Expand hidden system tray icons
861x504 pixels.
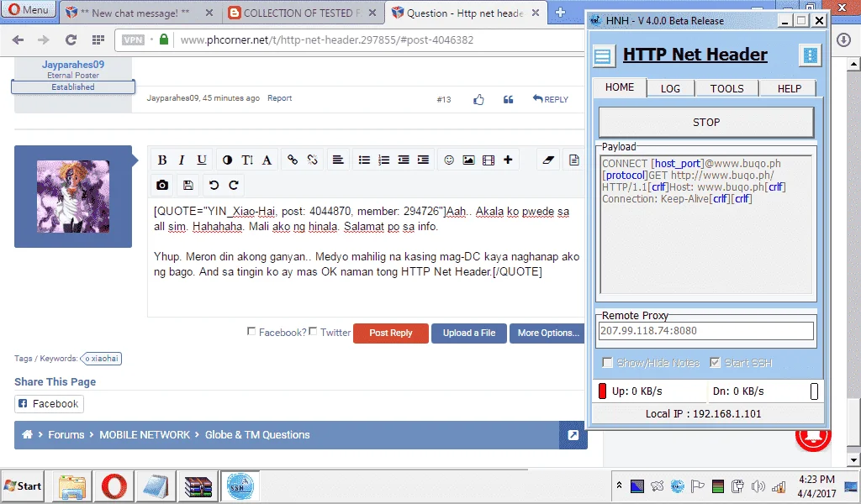619,486
